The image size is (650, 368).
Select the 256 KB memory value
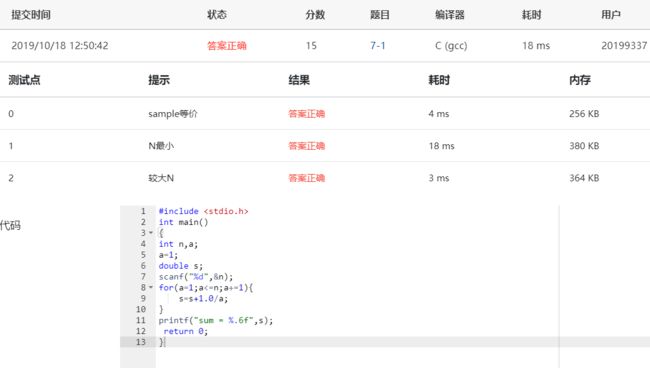(584, 114)
